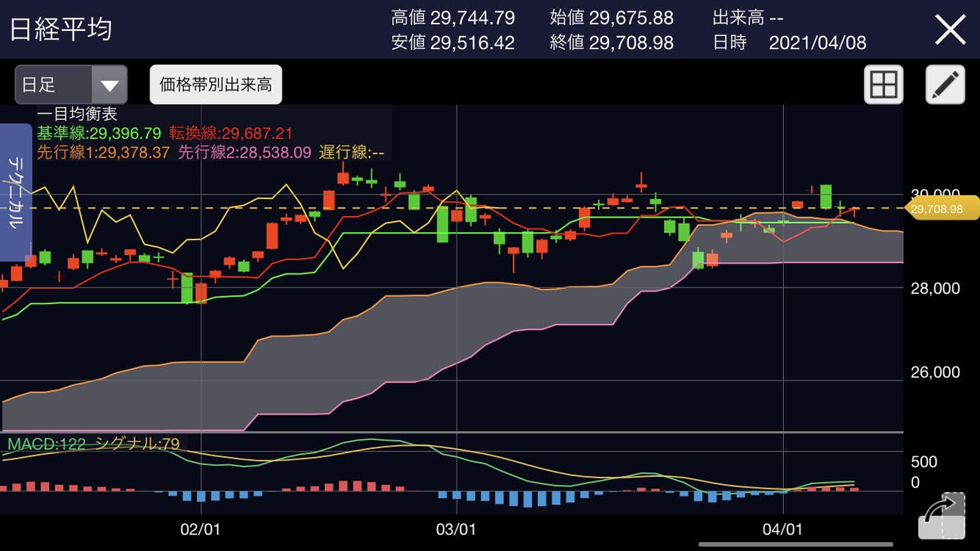Click the 04/01 date axis label
This screenshot has height=551, width=980.
click(782, 529)
